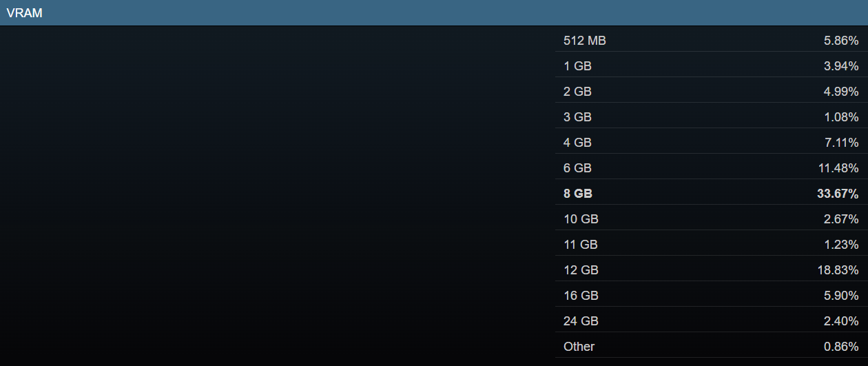Select the 16 GB VRAM row

(711, 296)
